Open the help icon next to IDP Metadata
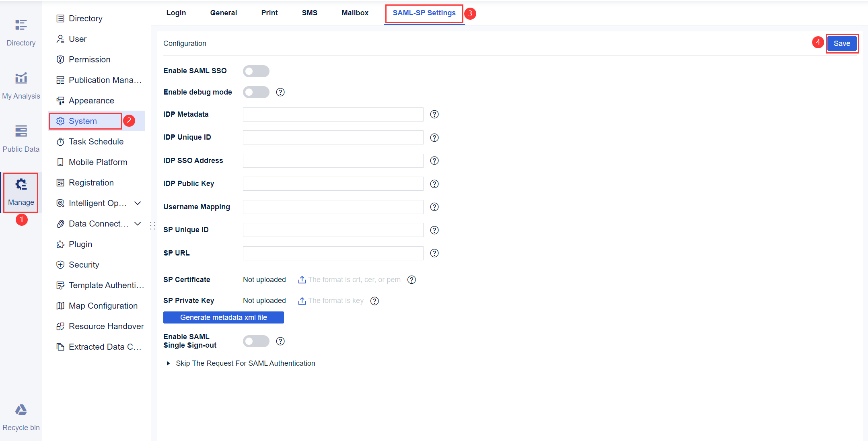This screenshot has height=441, width=868. click(434, 114)
